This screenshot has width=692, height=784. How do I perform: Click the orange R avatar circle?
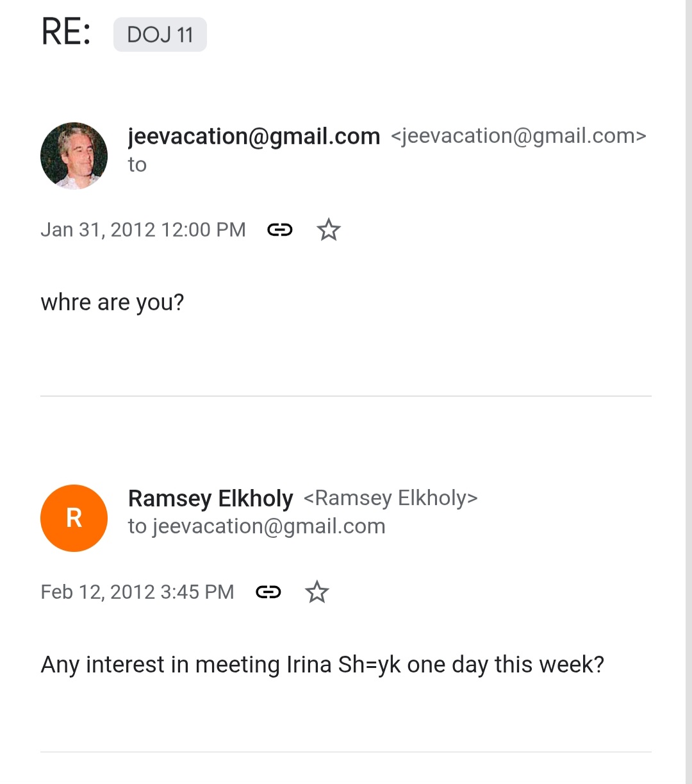74,518
